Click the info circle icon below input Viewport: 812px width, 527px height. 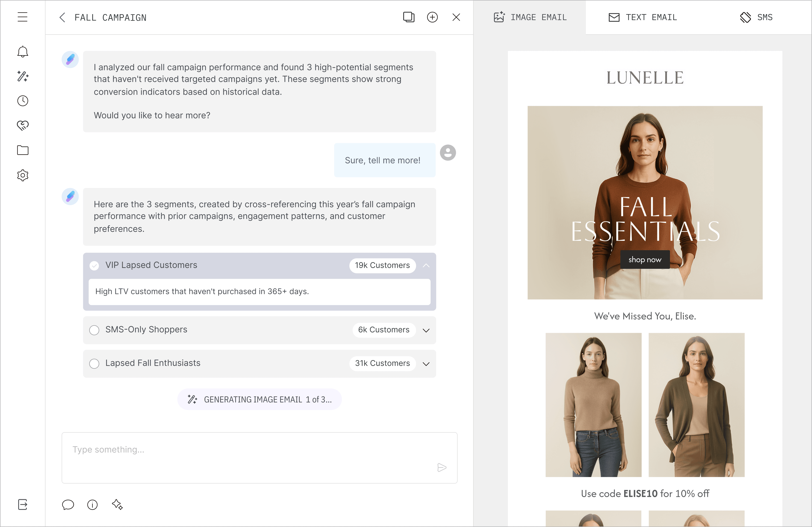point(93,505)
